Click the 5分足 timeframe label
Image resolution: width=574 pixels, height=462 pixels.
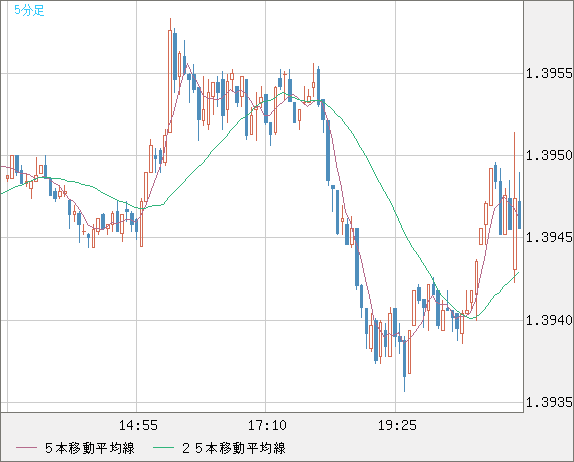pyautogui.click(x=29, y=10)
